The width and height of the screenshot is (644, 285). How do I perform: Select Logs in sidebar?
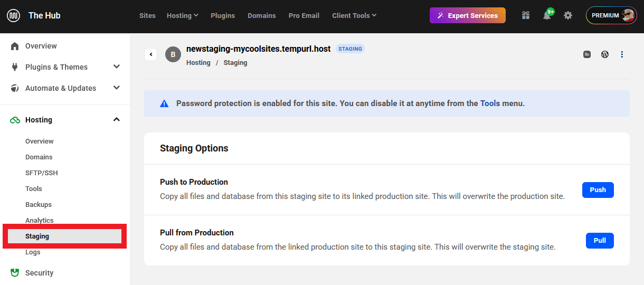coord(33,252)
